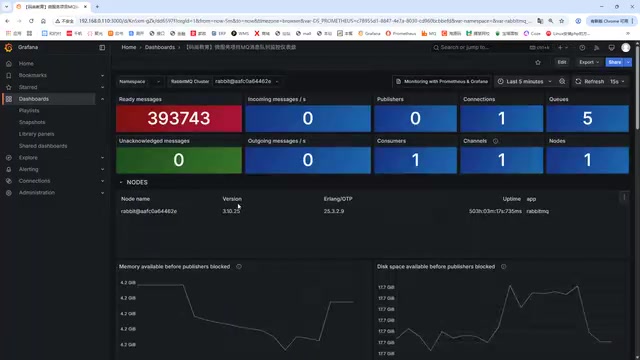This screenshot has width=640, height=360.
Task: Click the user profile avatar
Action: click(x=625, y=48)
